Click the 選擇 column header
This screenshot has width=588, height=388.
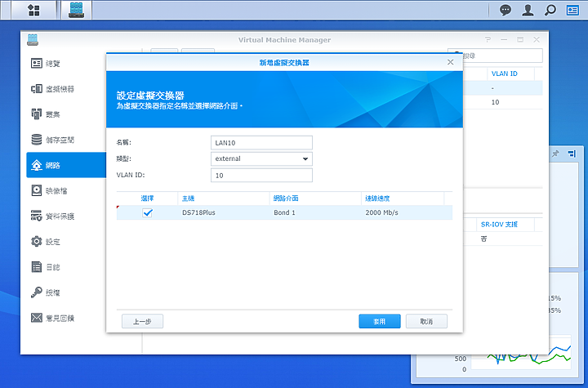pyautogui.click(x=147, y=198)
